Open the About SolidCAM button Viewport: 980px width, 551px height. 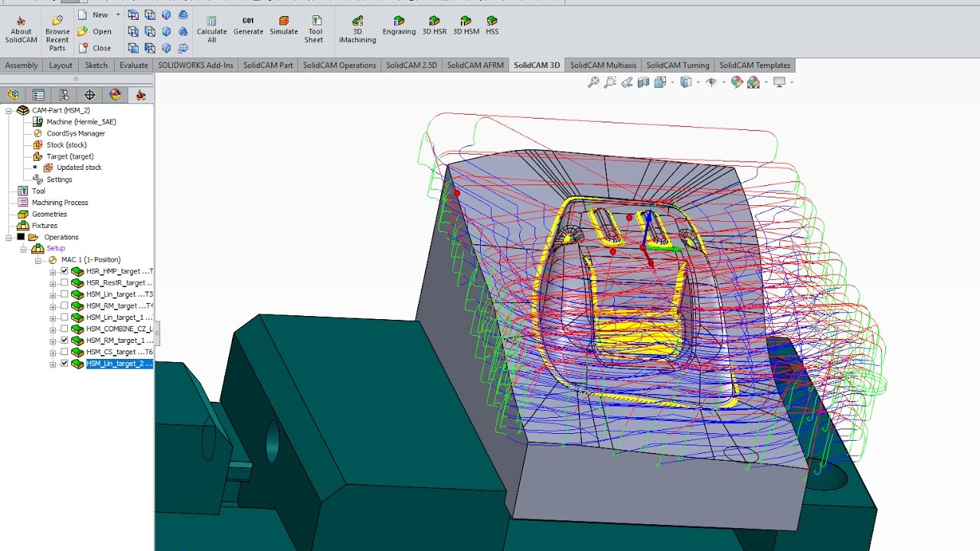click(x=21, y=30)
